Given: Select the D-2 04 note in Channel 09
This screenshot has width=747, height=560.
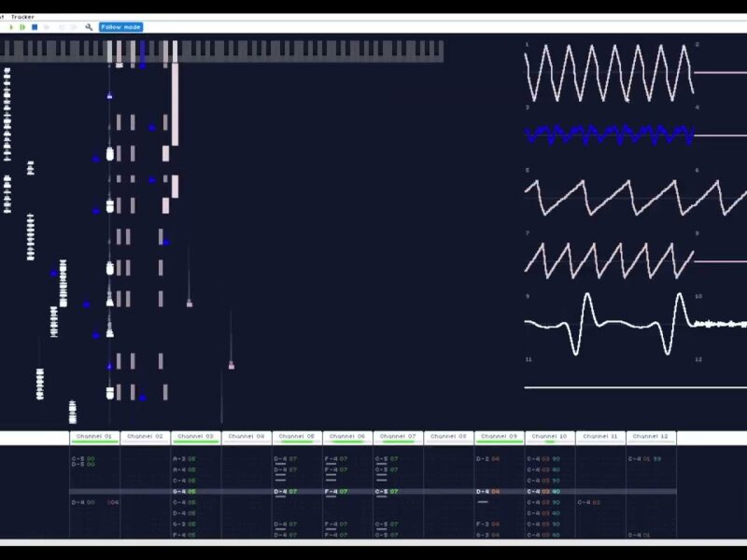Looking at the screenshot, I should (x=487, y=459).
